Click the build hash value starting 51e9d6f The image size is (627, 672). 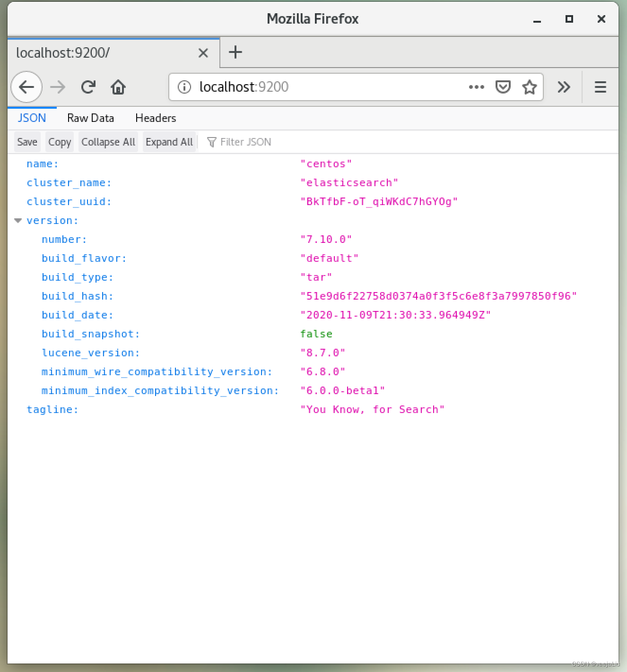tap(439, 296)
